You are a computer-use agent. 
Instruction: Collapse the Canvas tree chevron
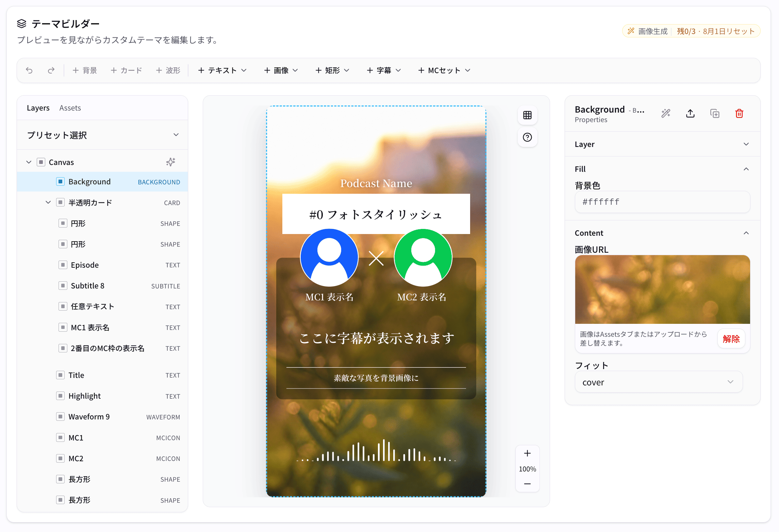point(29,162)
